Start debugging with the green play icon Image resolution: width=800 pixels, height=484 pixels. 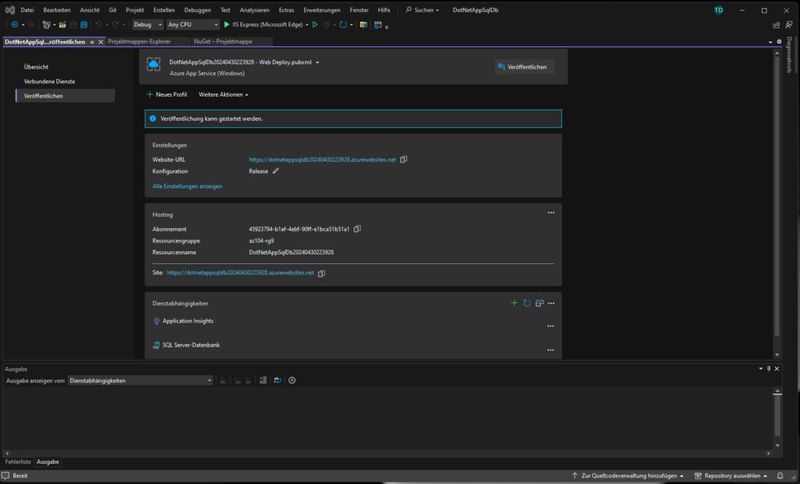(227, 24)
